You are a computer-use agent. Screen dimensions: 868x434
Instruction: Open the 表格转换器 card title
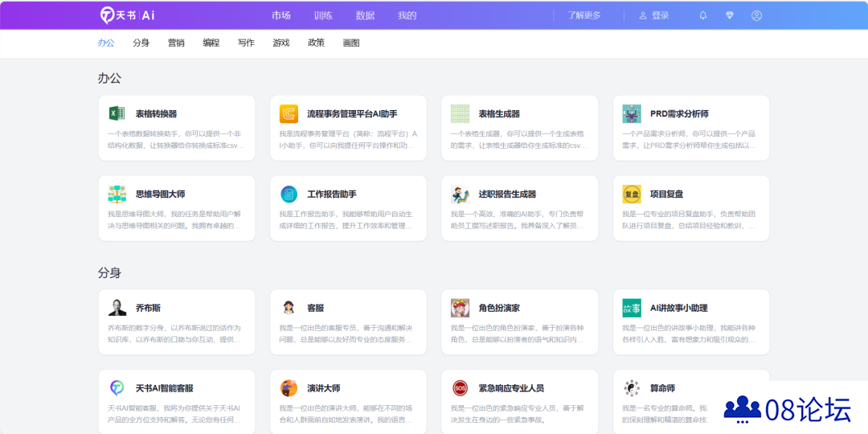[156, 114]
